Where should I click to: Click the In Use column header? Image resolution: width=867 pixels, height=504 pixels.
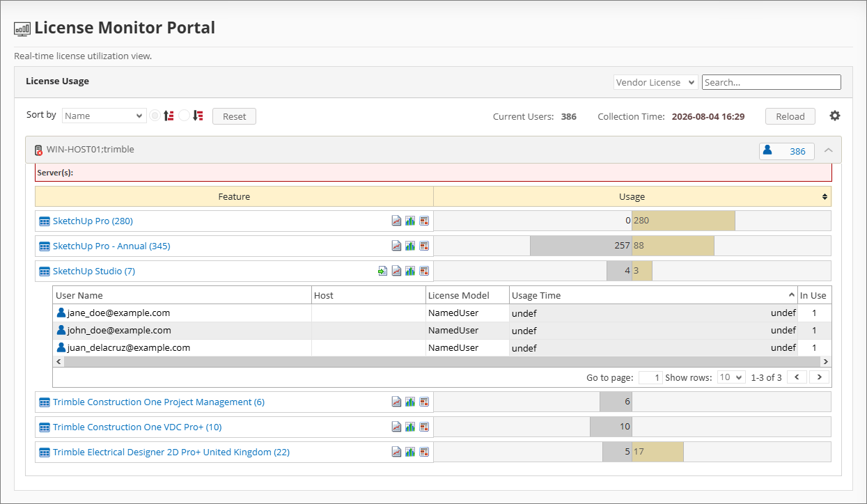click(x=813, y=295)
